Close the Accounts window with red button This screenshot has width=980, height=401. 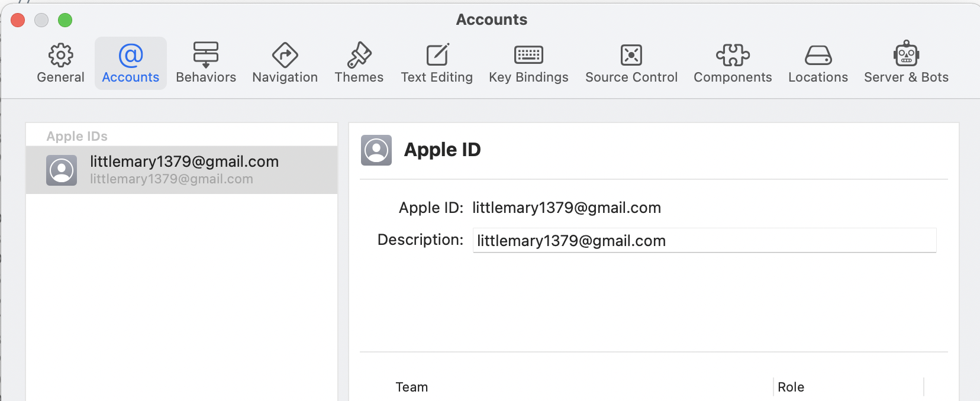coord(18,20)
